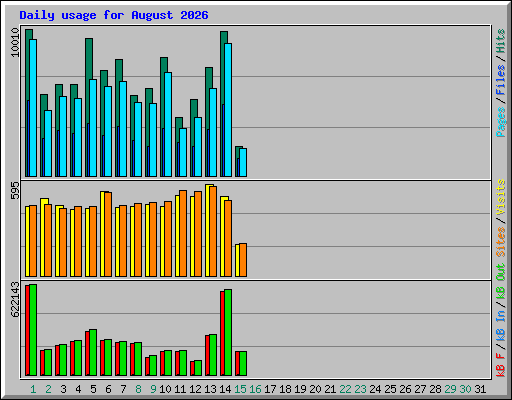The image size is (512, 400).
Task: Click the 595 axis value
Action: click(15, 190)
